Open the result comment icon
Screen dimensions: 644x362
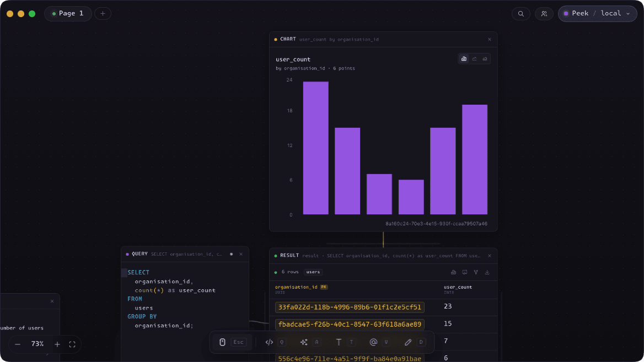pos(464,272)
